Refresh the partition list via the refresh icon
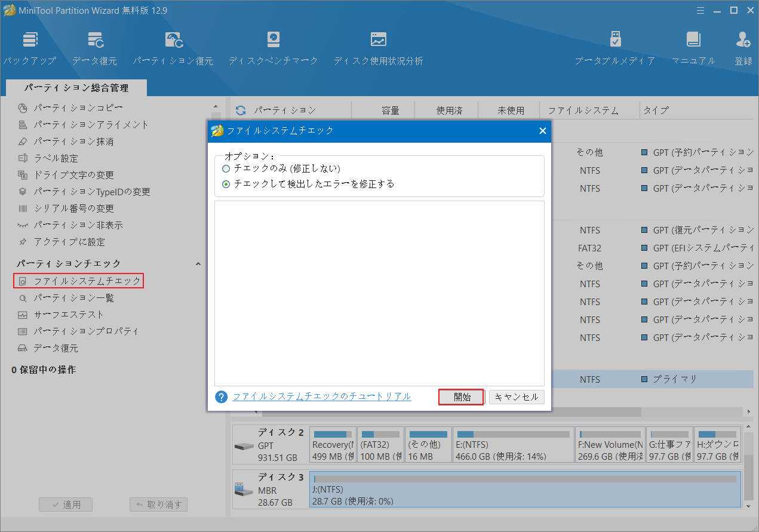 pyautogui.click(x=241, y=110)
